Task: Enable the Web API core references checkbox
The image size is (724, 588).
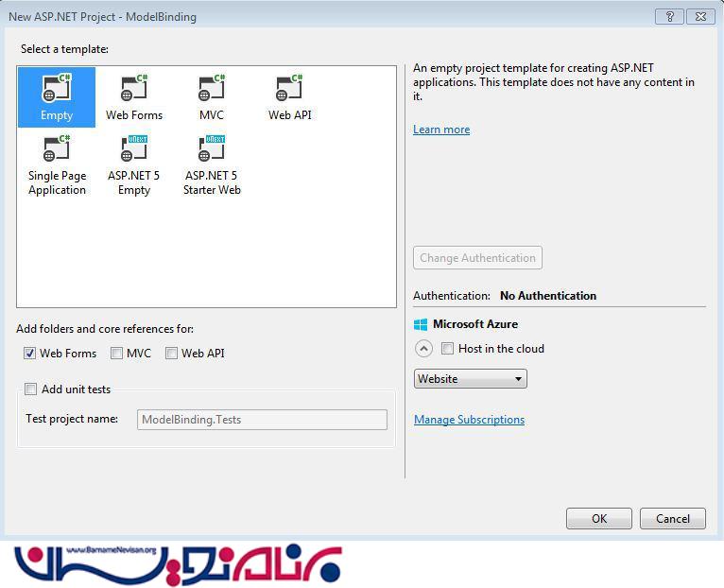Action: 171,354
